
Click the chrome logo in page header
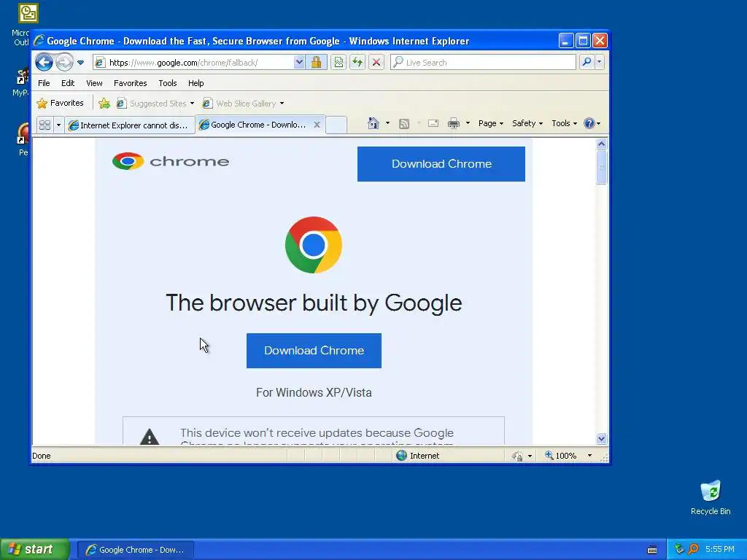[171, 161]
